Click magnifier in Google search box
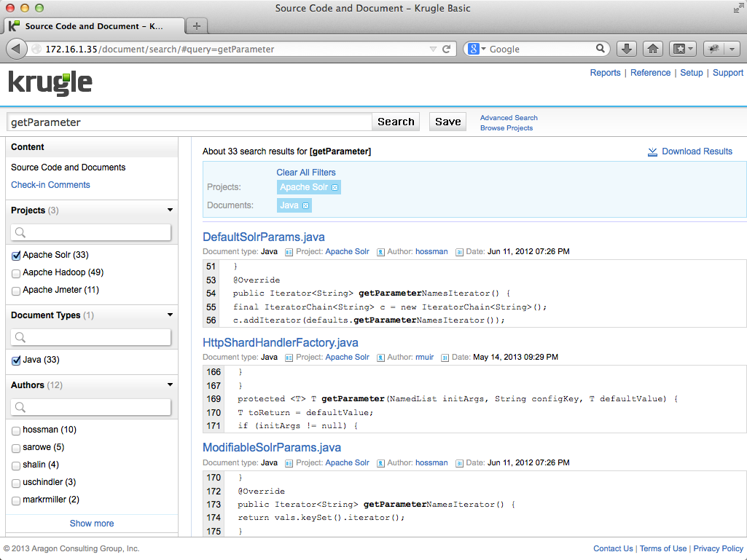Screen dimensions: 747x560 click(x=601, y=49)
